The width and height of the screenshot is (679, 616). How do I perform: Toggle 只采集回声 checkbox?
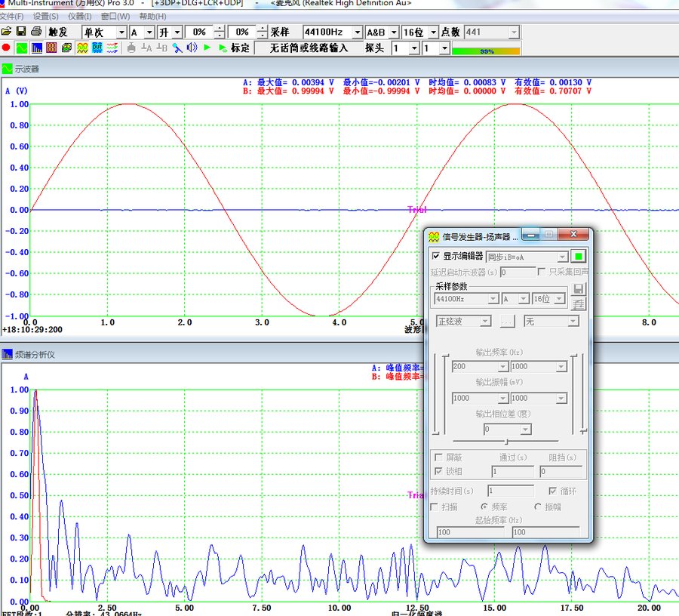[541, 271]
